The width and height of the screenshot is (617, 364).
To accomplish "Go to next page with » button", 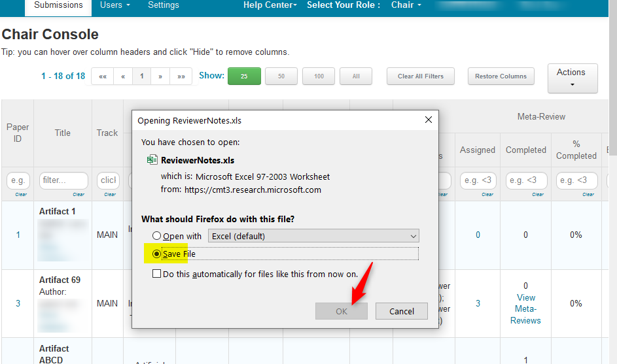I will click(x=160, y=76).
